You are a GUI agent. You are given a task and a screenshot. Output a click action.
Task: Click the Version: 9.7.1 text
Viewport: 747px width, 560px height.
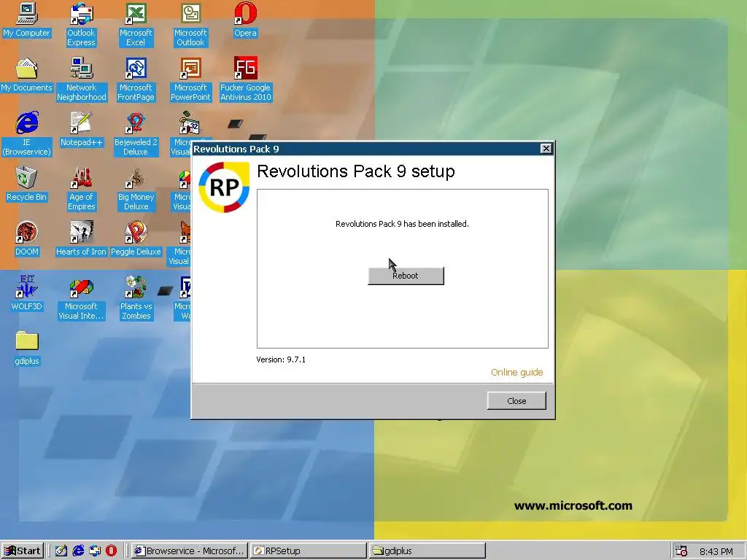pyautogui.click(x=281, y=359)
